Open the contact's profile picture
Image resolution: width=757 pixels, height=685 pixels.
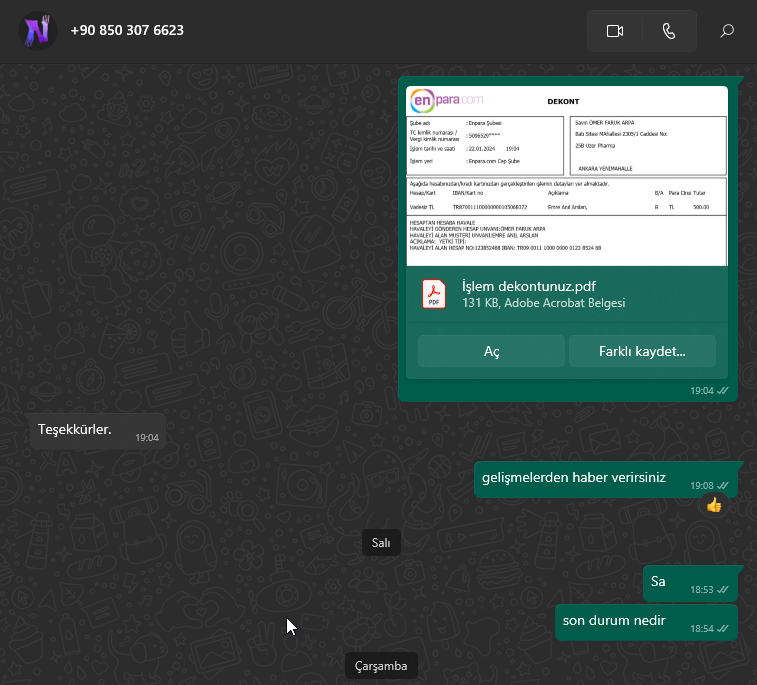click(38, 31)
